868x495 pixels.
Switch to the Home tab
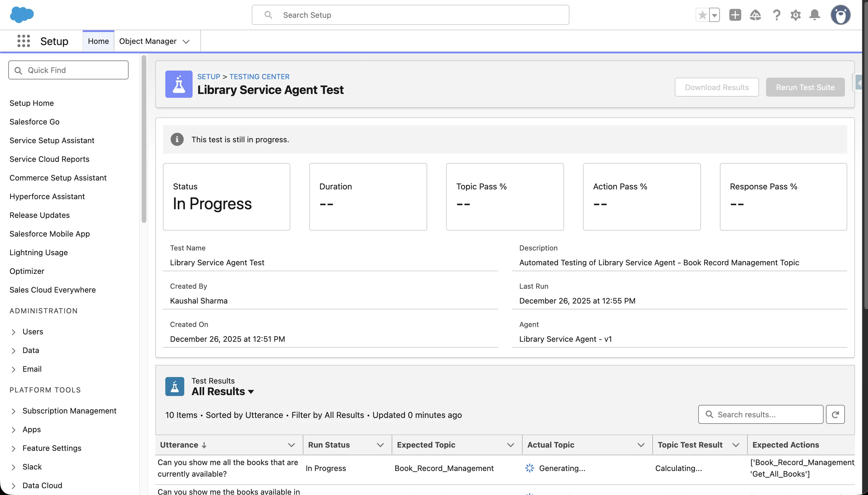pyautogui.click(x=98, y=41)
